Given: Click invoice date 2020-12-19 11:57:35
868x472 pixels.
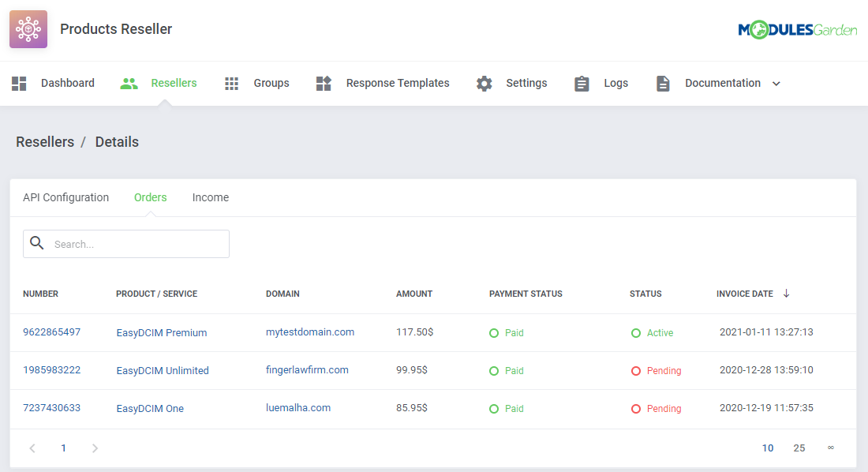Looking at the screenshot, I should pyautogui.click(x=766, y=408).
